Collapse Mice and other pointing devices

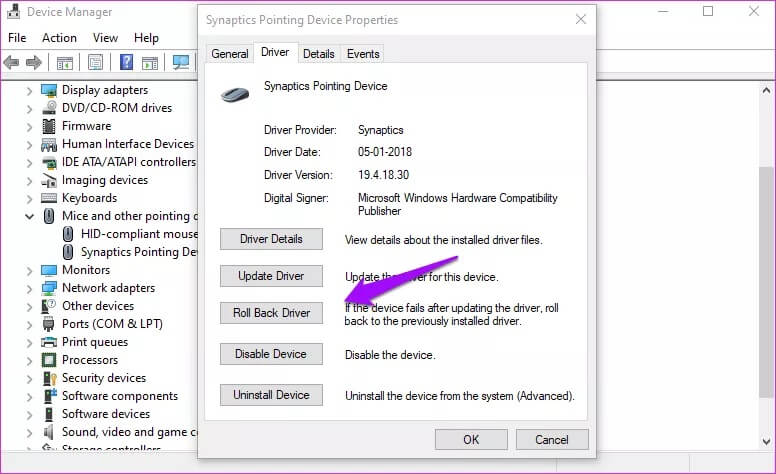[29, 217]
